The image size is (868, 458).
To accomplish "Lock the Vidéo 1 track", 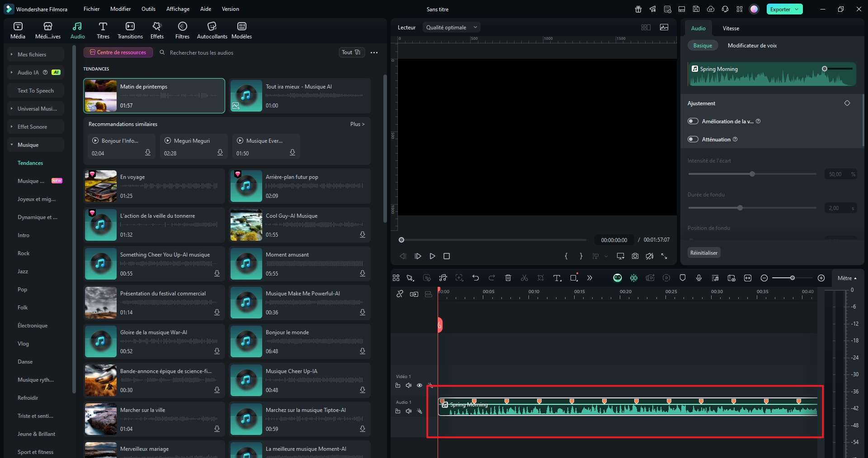I will [x=398, y=385].
